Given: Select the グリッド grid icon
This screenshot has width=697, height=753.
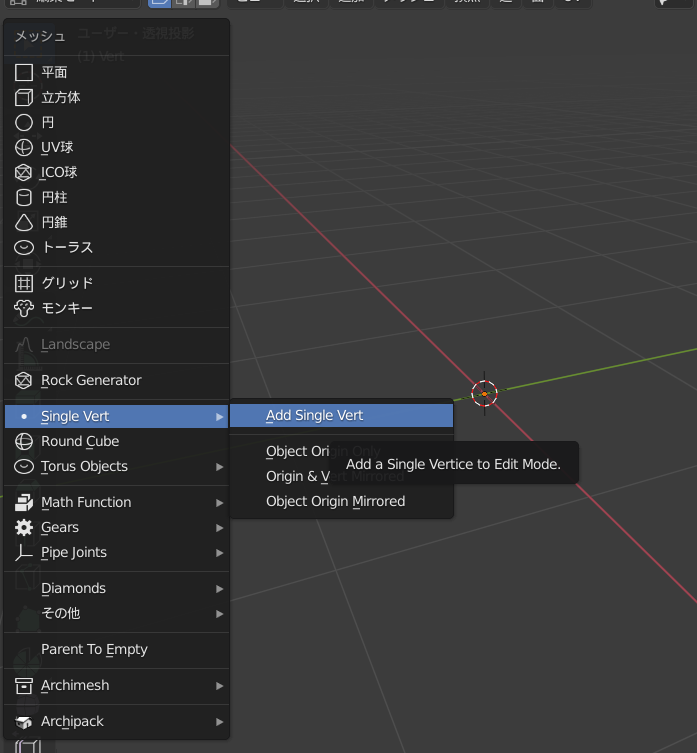Looking at the screenshot, I should tap(24, 283).
